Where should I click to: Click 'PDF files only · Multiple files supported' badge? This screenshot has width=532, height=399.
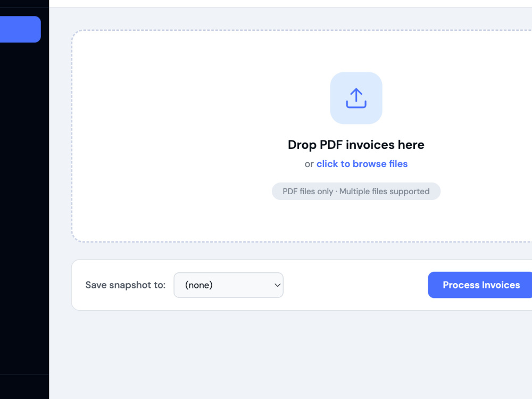coord(356,192)
